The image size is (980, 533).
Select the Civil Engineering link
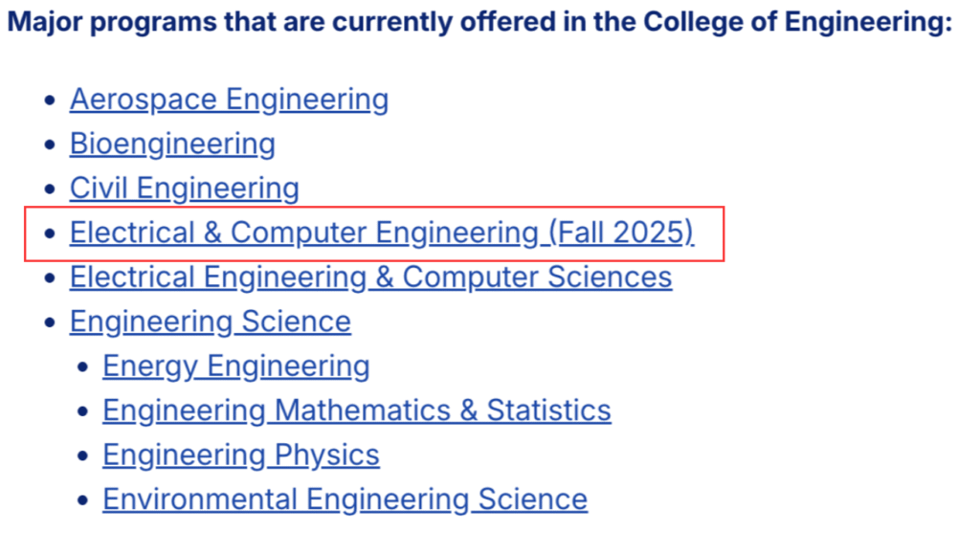tap(184, 189)
